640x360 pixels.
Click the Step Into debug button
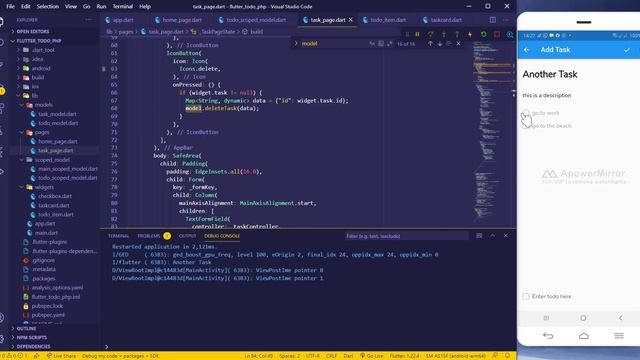444,34
